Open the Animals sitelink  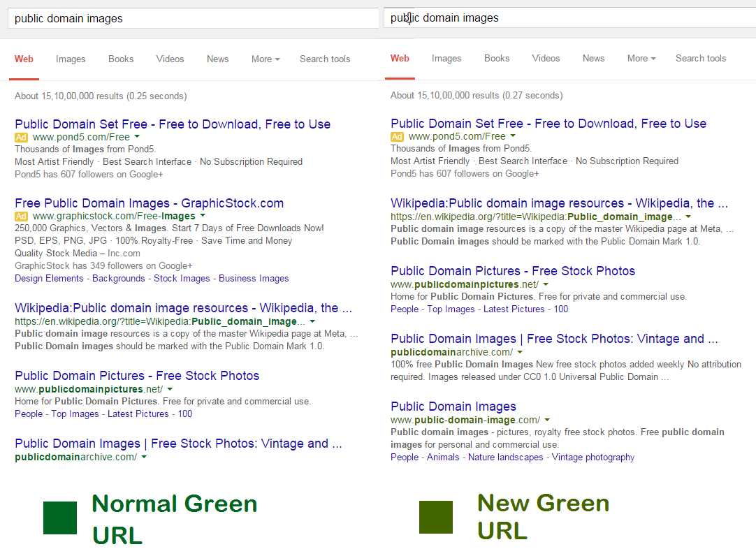[444, 458]
